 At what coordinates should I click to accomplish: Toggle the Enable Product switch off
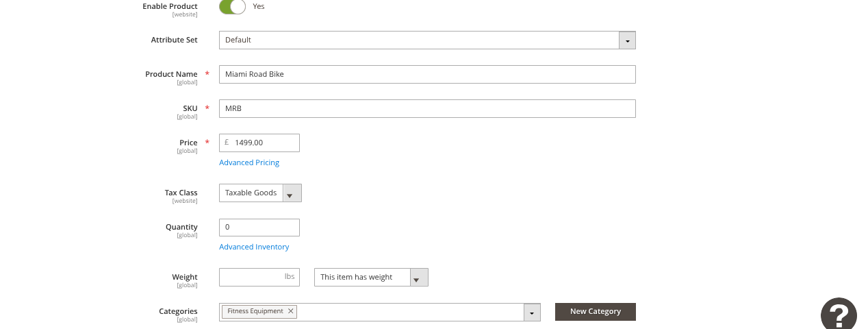pyautogui.click(x=232, y=6)
